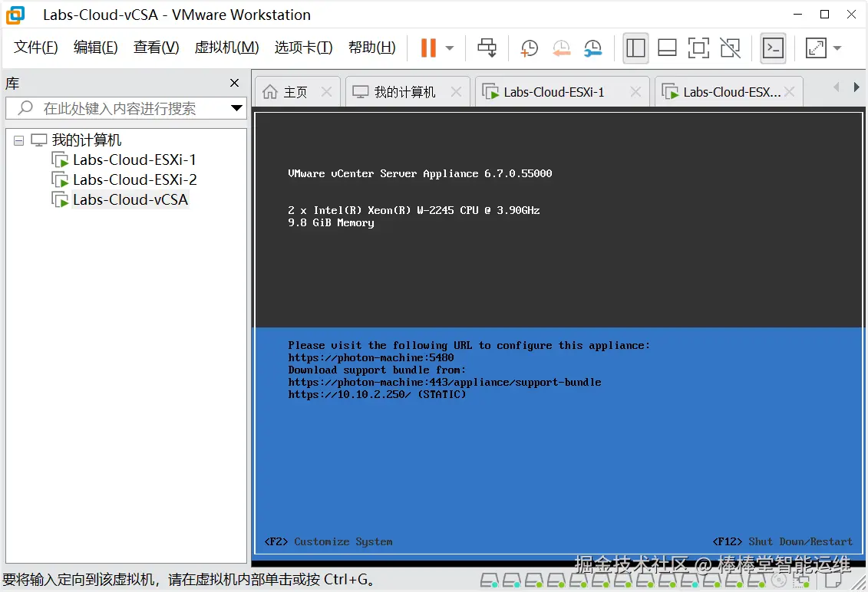The image size is (868, 592).
Task: Revert the virtual machine to a snapshot
Action: point(561,48)
